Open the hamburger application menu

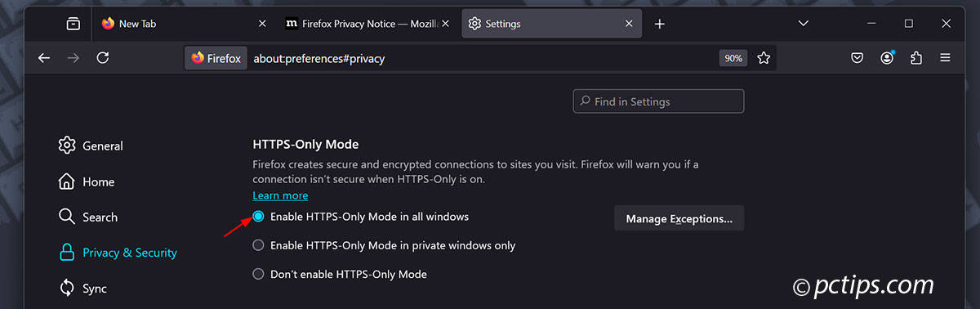click(946, 58)
